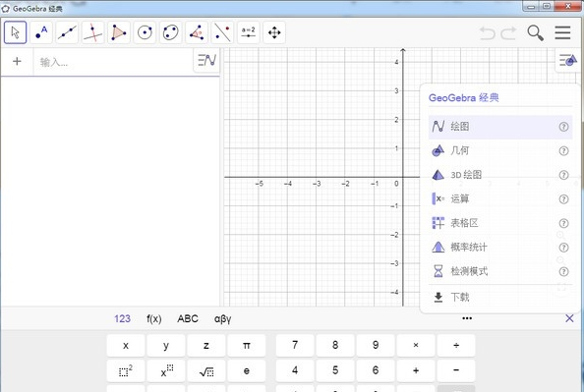Open help for 概率统计
The height and width of the screenshot is (392, 584).
pos(563,248)
